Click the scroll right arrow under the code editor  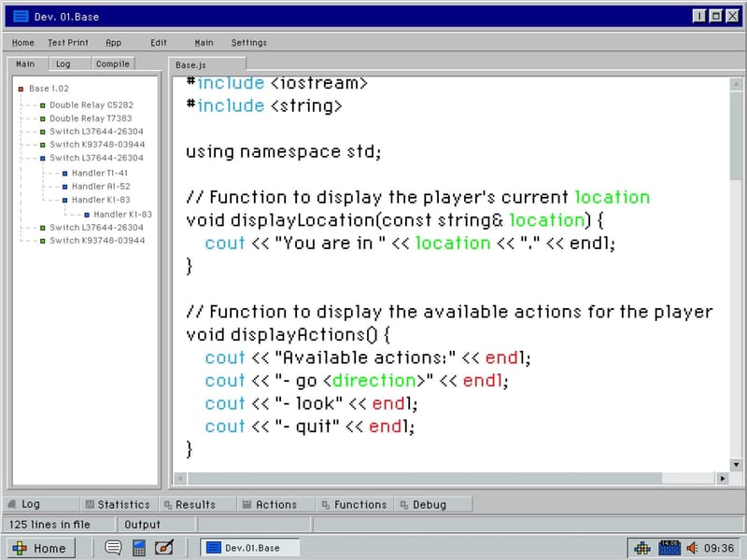pos(722,478)
